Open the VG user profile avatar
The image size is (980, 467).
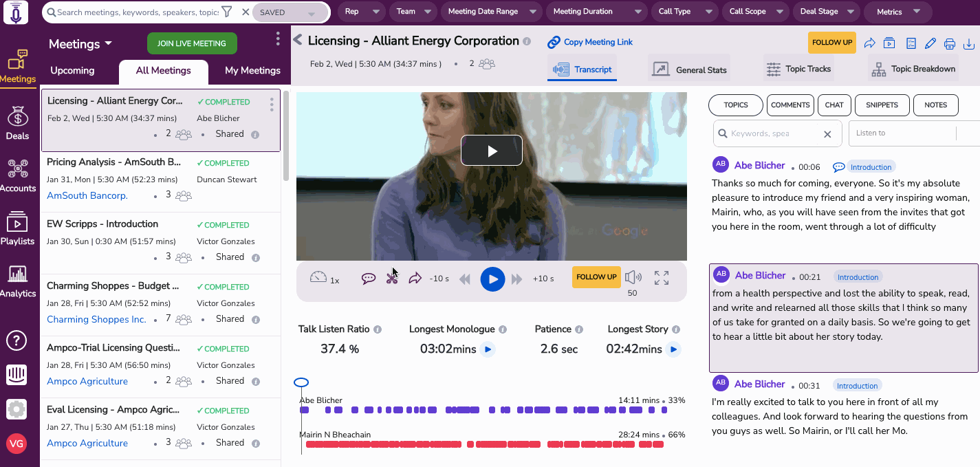[17, 444]
